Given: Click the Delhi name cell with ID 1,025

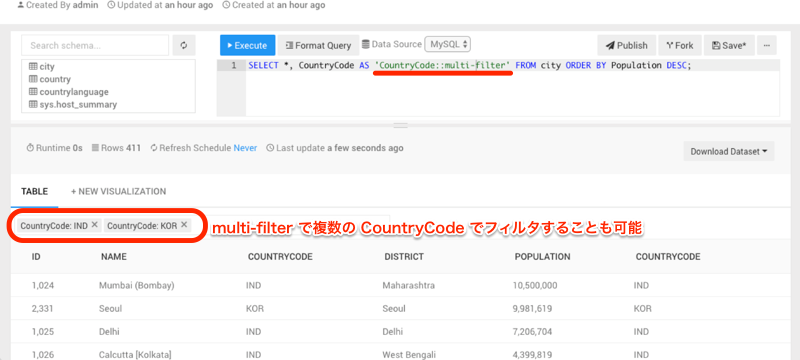Looking at the screenshot, I should (x=109, y=331).
